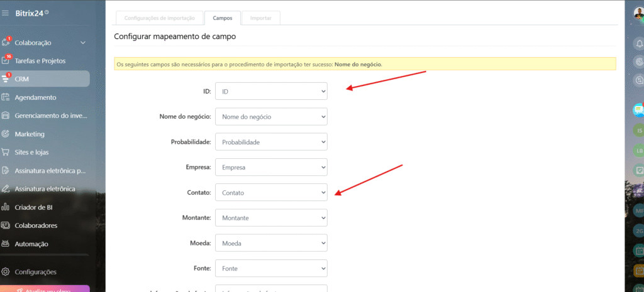
Task: Click the Tarefas e Projetos sidebar icon
Action: click(x=6, y=61)
